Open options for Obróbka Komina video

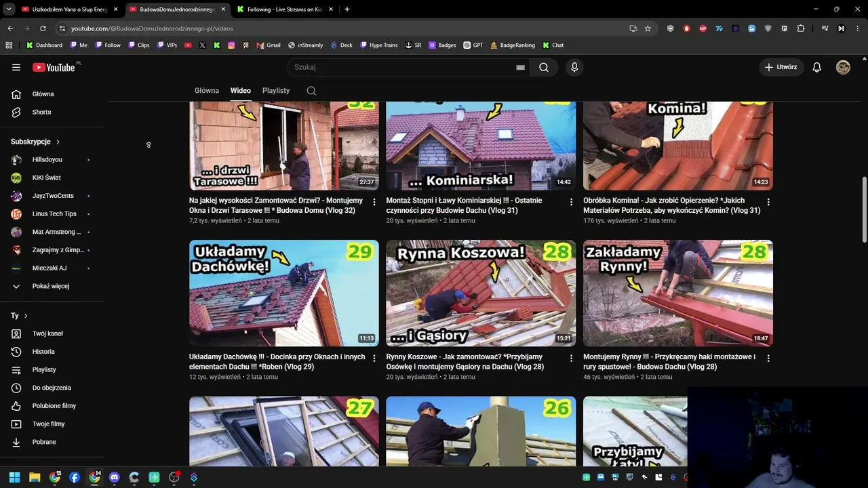768,202
